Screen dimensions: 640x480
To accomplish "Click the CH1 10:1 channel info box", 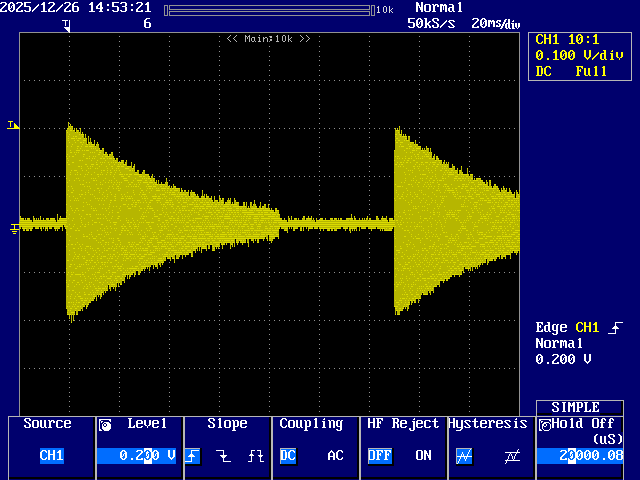I will pos(581,55).
